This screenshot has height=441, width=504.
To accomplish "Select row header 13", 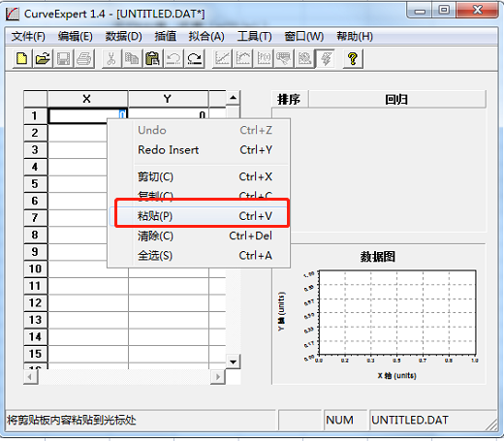I will (35, 320).
